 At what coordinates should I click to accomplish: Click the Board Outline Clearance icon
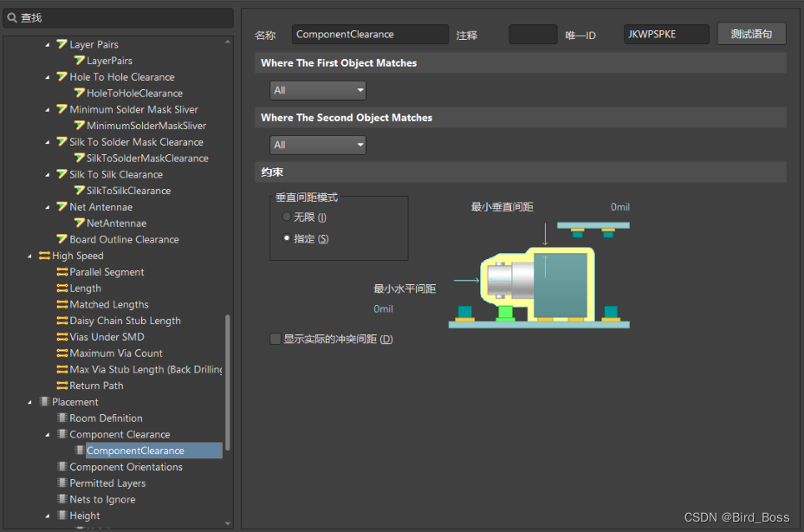tap(62, 239)
